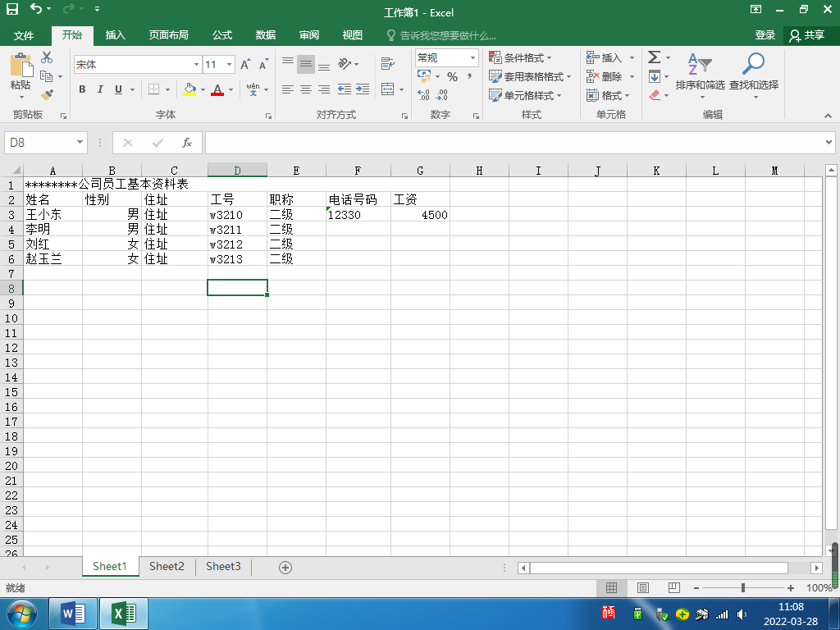Paste from clipboard using 粘贴 icon
The image size is (840, 630).
point(21,66)
